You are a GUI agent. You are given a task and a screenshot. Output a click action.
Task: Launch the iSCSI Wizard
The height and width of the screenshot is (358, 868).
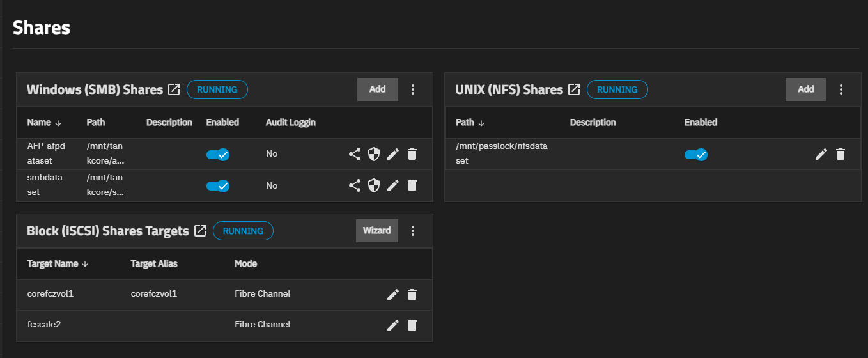pos(376,231)
